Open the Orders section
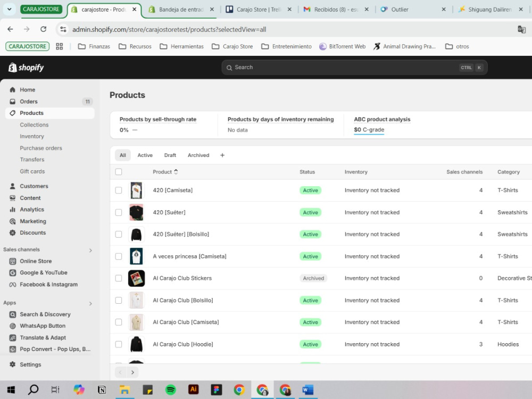 tap(29, 102)
